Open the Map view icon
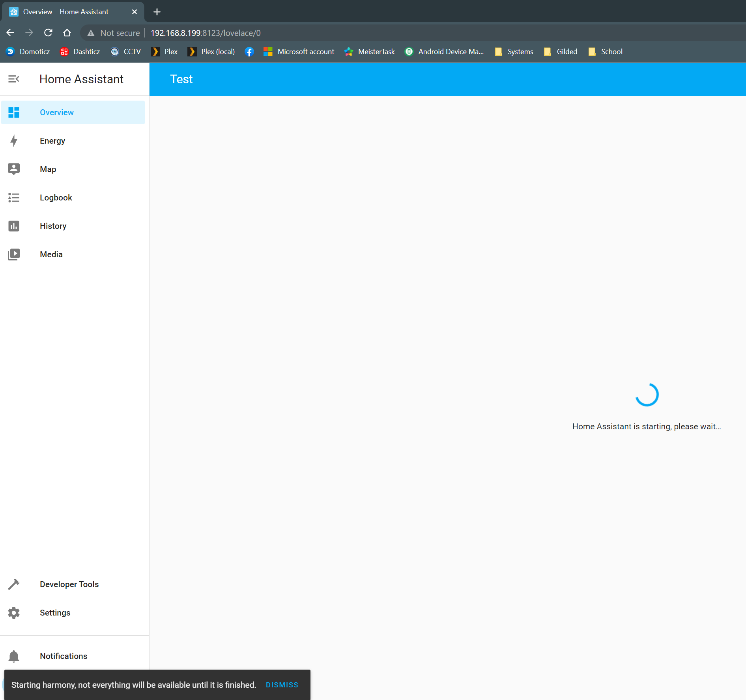746x700 pixels. coord(14,169)
